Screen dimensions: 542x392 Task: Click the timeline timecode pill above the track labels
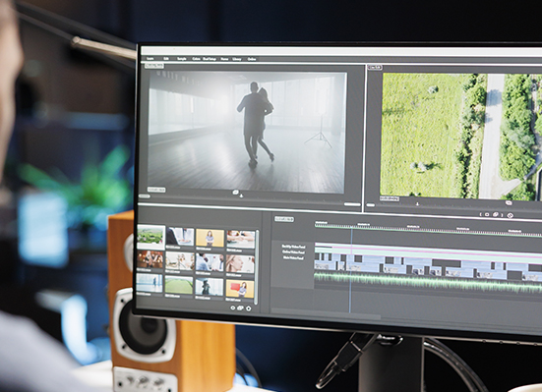point(284,219)
